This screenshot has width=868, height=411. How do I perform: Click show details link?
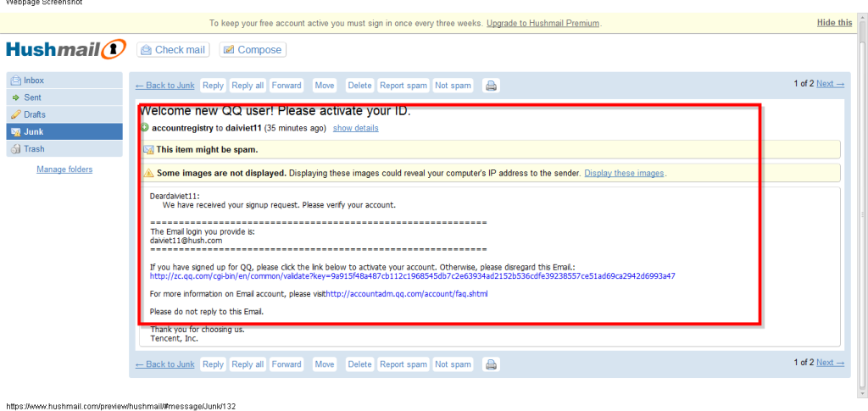point(355,128)
